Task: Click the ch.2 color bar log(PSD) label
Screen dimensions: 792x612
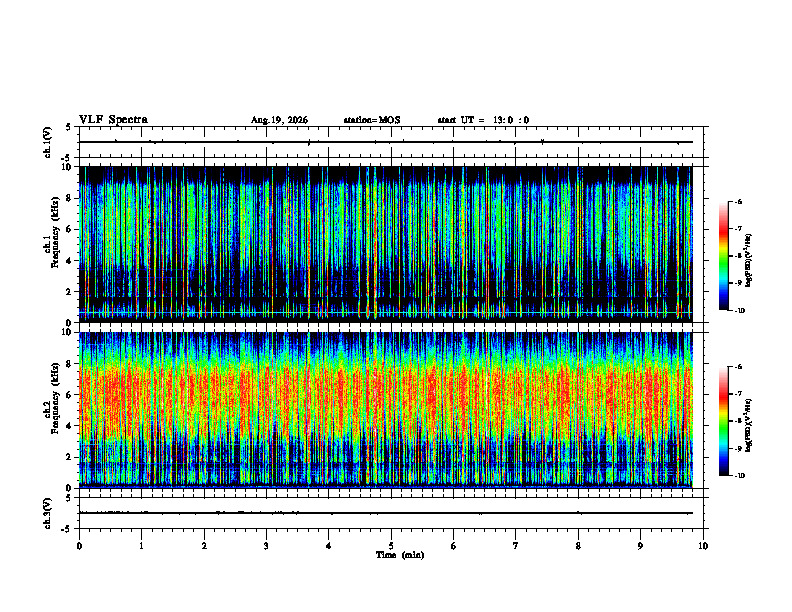Action: point(749,426)
